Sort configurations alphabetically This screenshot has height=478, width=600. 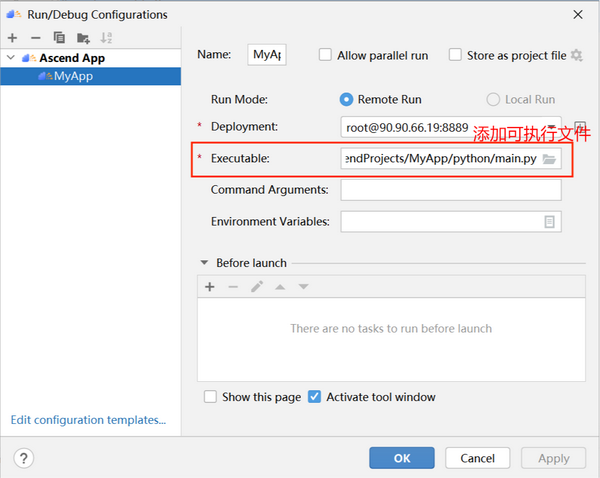point(107,38)
